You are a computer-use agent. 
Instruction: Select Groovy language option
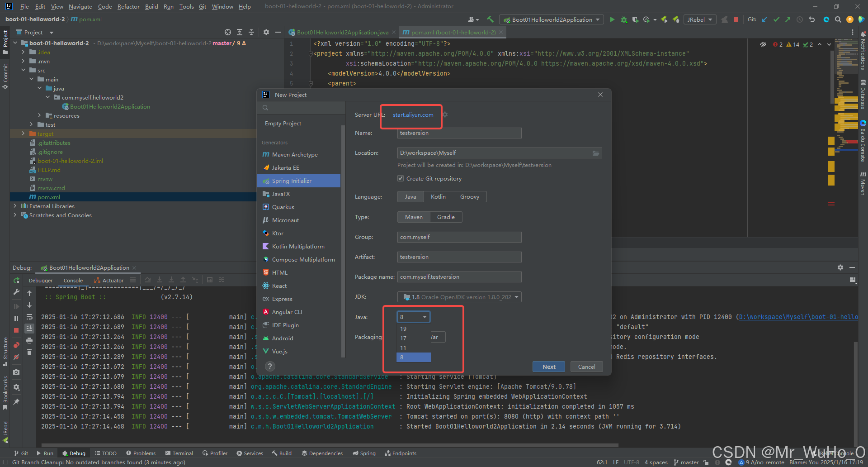(470, 197)
